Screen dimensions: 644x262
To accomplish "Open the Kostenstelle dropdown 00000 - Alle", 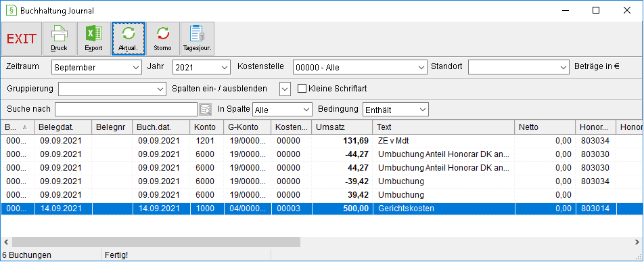I will (360, 68).
